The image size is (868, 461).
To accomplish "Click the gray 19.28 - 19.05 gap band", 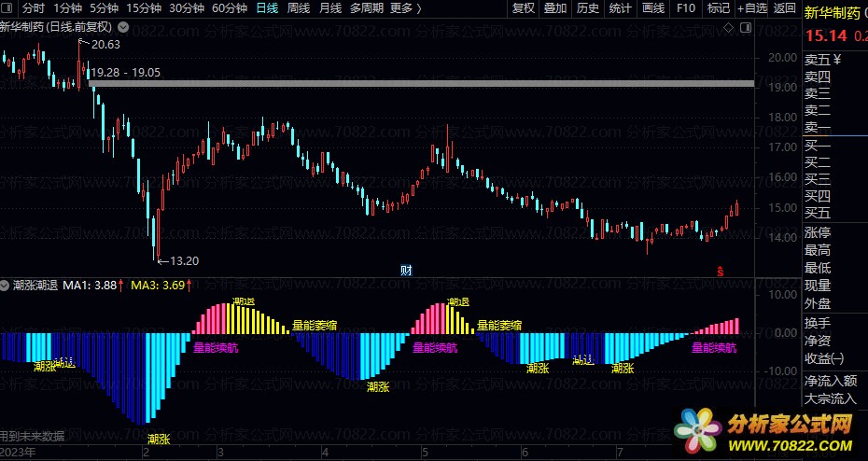I will 421,84.
